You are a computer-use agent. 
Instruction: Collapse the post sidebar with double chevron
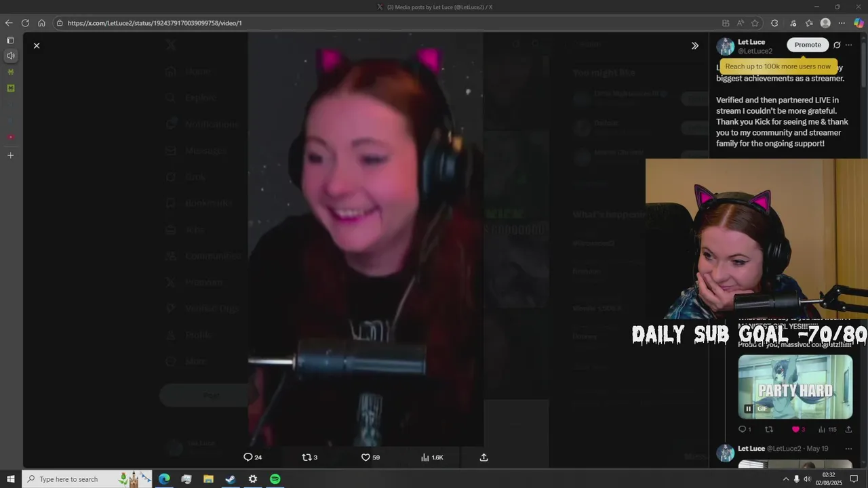click(x=695, y=45)
